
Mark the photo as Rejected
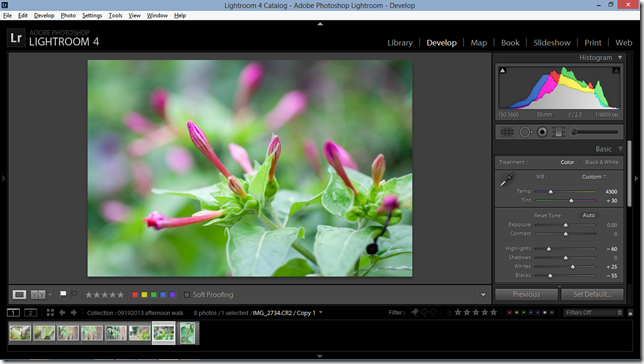[x=74, y=294]
